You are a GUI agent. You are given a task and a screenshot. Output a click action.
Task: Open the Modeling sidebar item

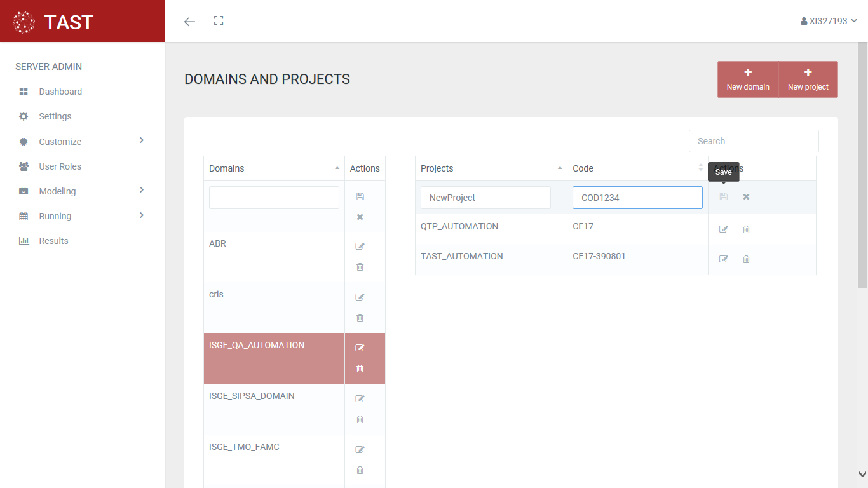pyautogui.click(x=57, y=191)
